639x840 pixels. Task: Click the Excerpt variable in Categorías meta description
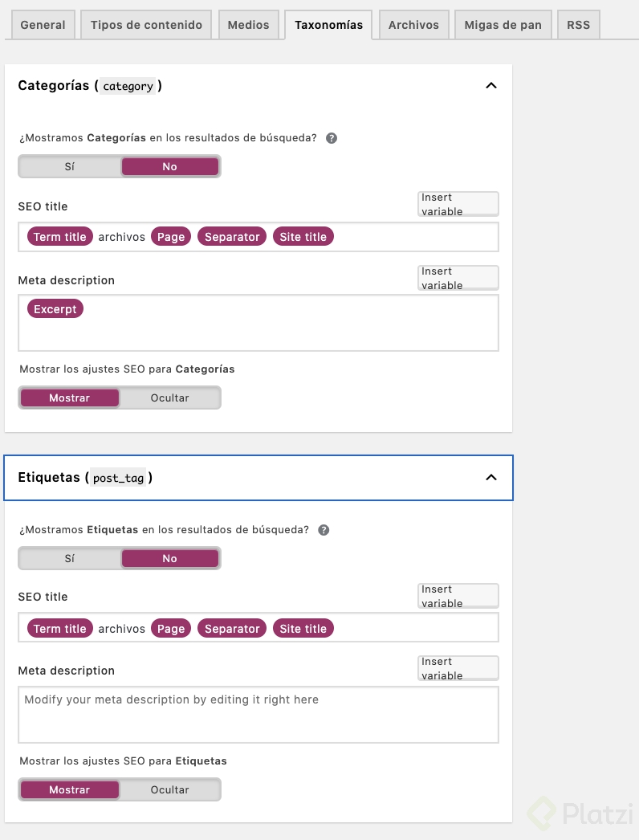(x=55, y=309)
